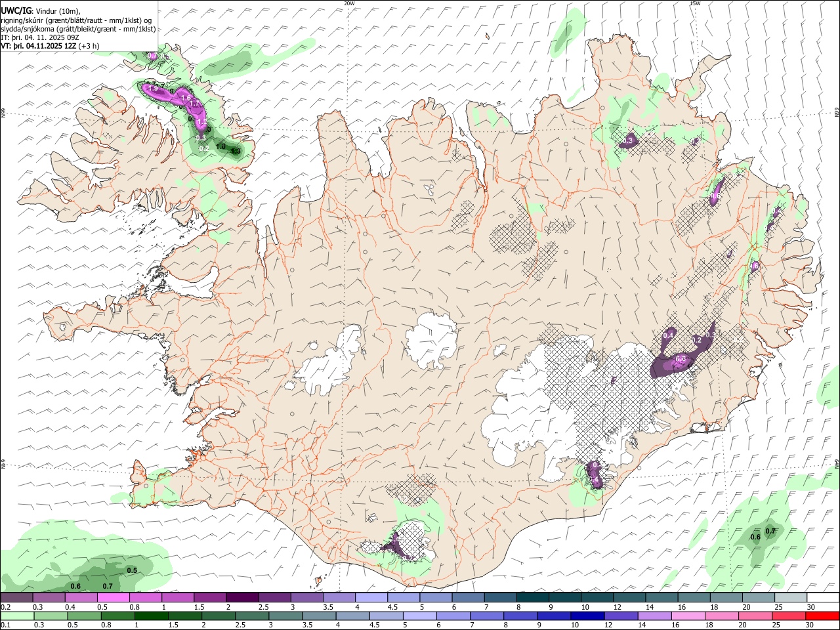Click the '1.6' snow value in the Westfjords
This screenshot has width=840, height=630.
click(186, 98)
